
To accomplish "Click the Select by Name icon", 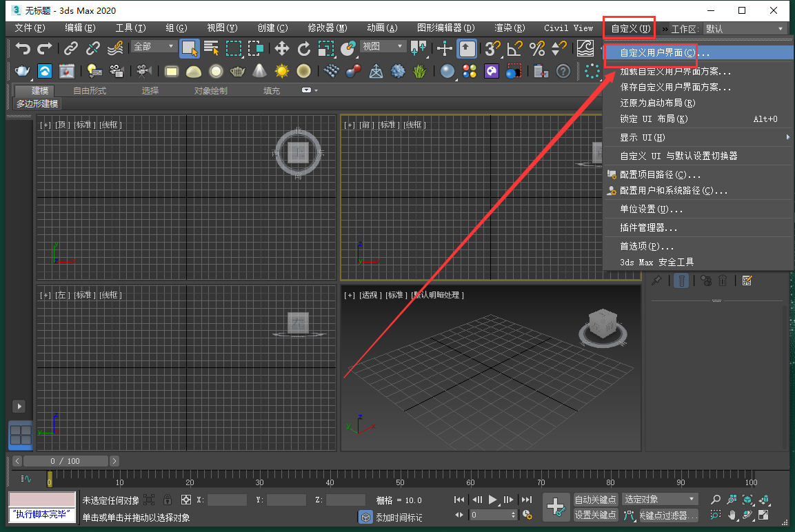I will point(211,48).
